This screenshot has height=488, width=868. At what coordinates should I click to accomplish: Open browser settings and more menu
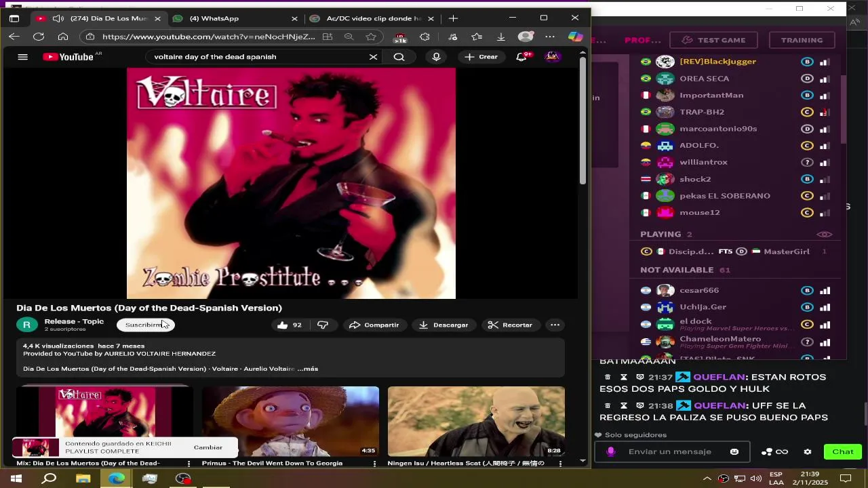coord(550,37)
